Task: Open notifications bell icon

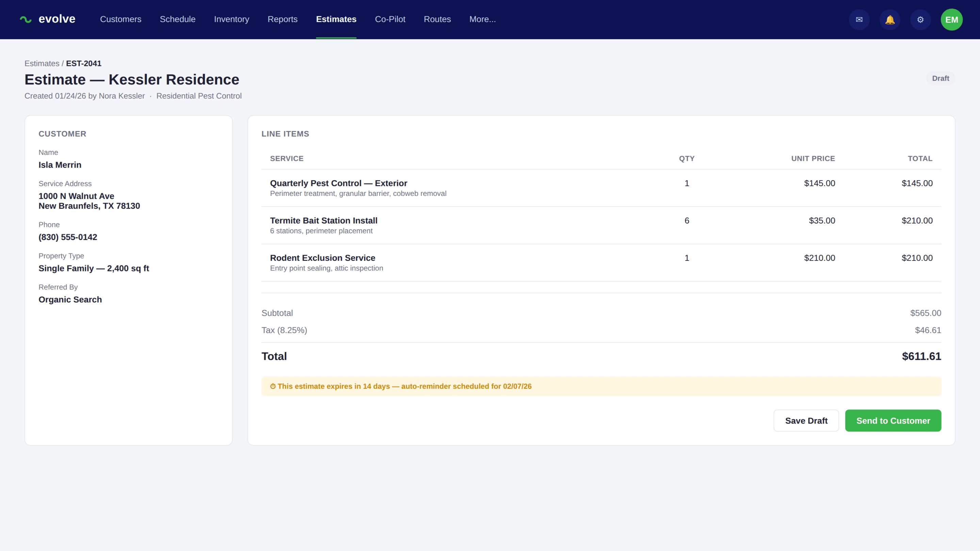Action: point(890,19)
